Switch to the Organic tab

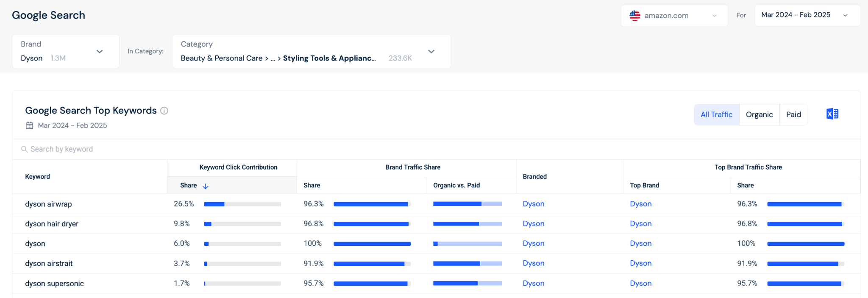(759, 114)
